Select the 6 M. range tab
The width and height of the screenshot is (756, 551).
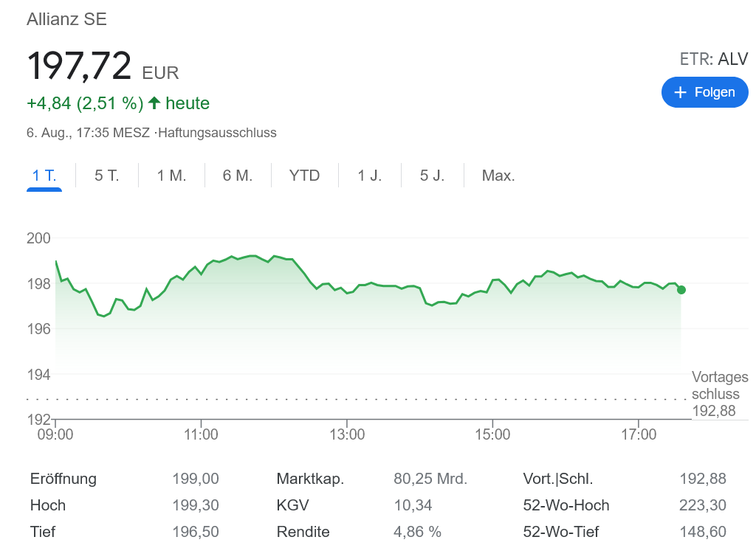click(238, 176)
